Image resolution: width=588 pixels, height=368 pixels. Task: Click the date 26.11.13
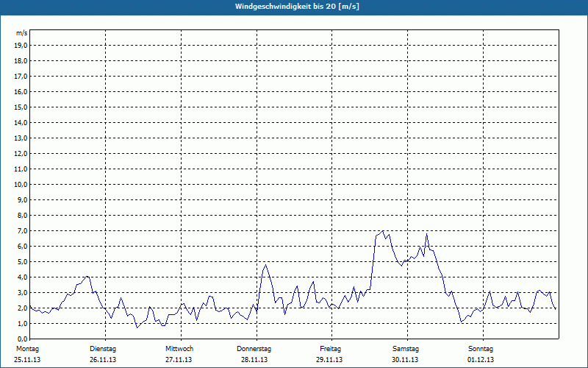(x=103, y=360)
